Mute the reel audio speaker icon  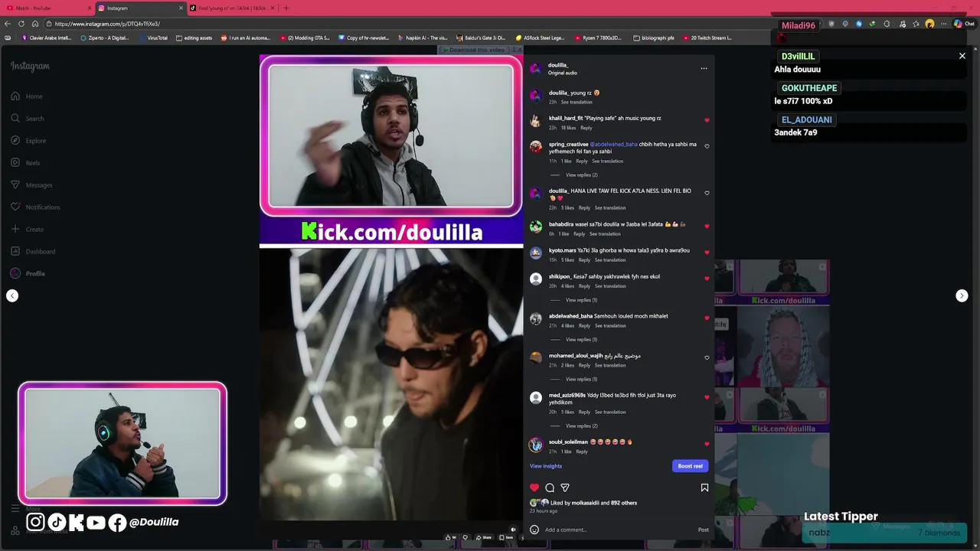(513, 529)
